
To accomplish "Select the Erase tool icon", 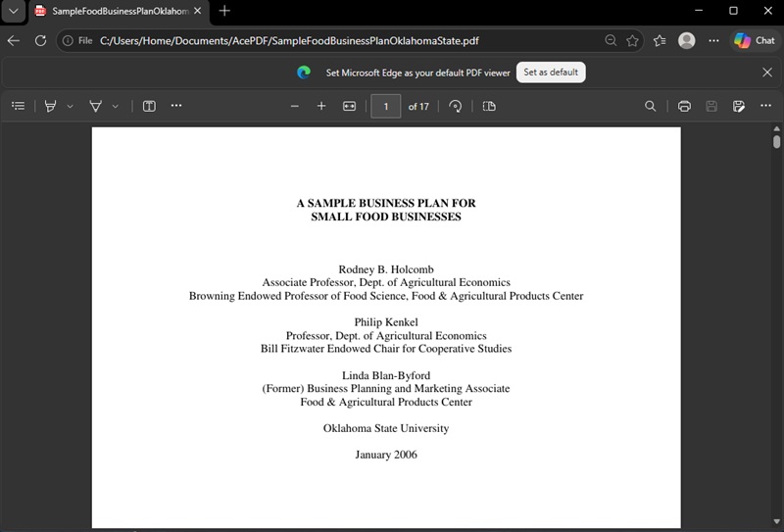I will 95,106.
